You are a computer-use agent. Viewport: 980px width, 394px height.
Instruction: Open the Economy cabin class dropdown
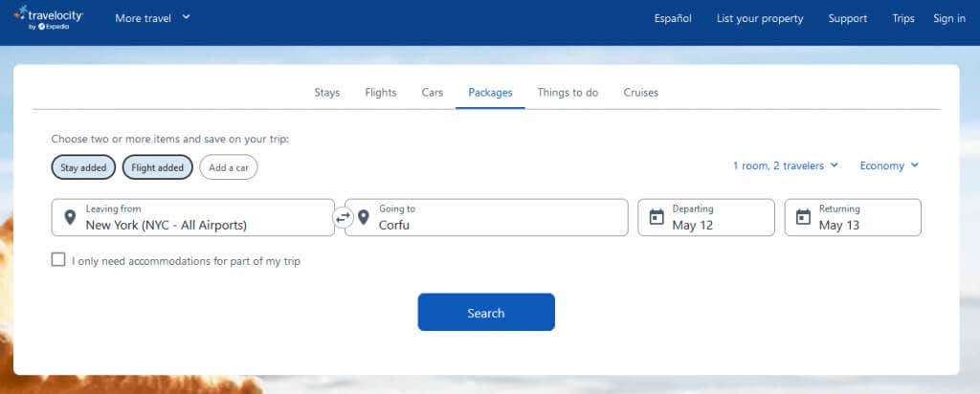coord(889,165)
